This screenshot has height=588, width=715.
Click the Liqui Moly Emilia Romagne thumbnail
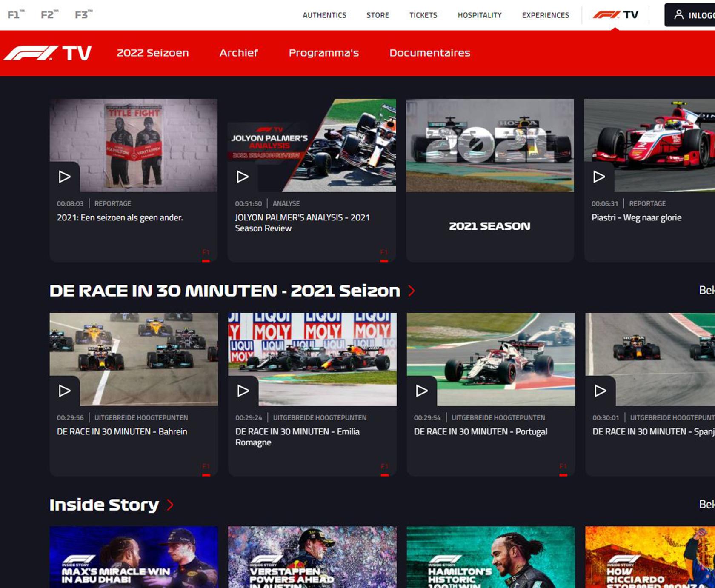pyautogui.click(x=312, y=360)
